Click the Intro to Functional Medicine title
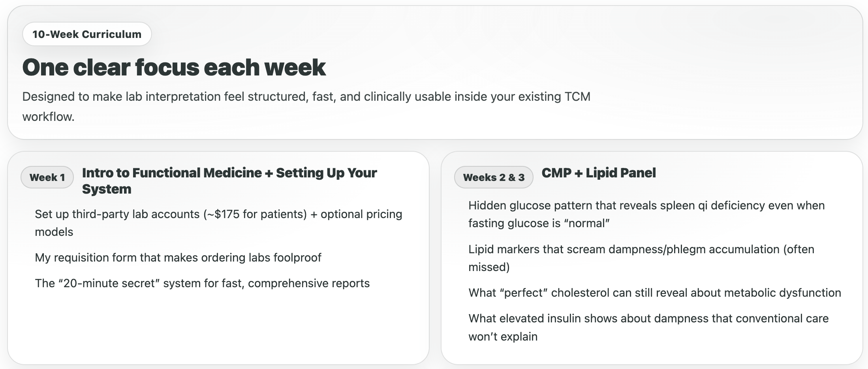Viewport: 868px width, 369px height. point(229,181)
